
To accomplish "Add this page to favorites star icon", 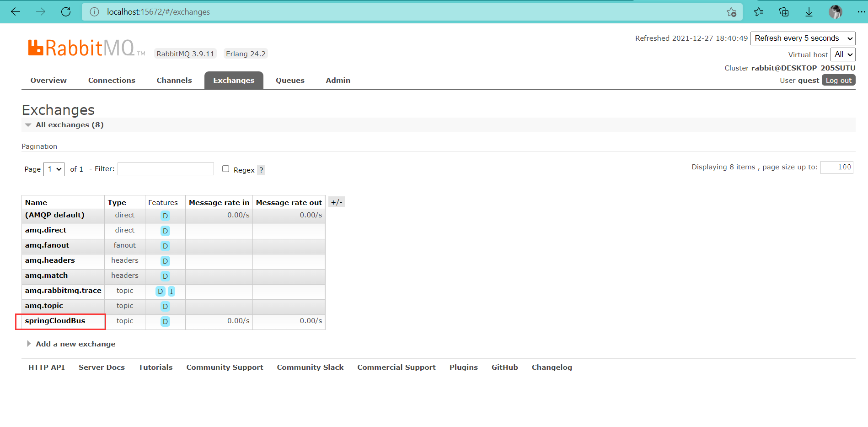I will (x=731, y=12).
